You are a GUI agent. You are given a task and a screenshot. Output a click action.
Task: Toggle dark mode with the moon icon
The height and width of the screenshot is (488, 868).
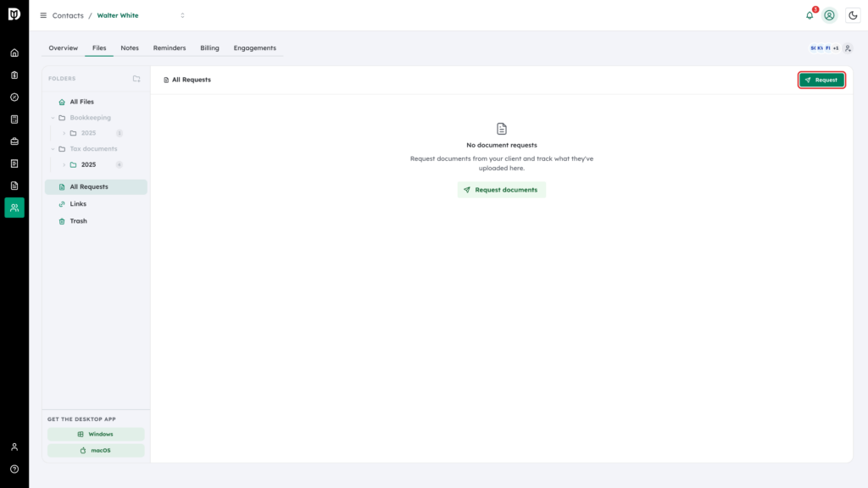[853, 15]
